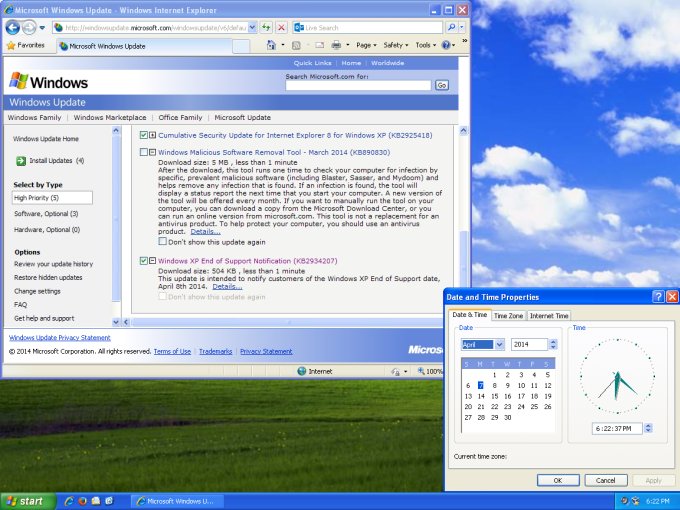
Task: Click the Internet Explorer Back arrow button
Action: [x=13, y=28]
